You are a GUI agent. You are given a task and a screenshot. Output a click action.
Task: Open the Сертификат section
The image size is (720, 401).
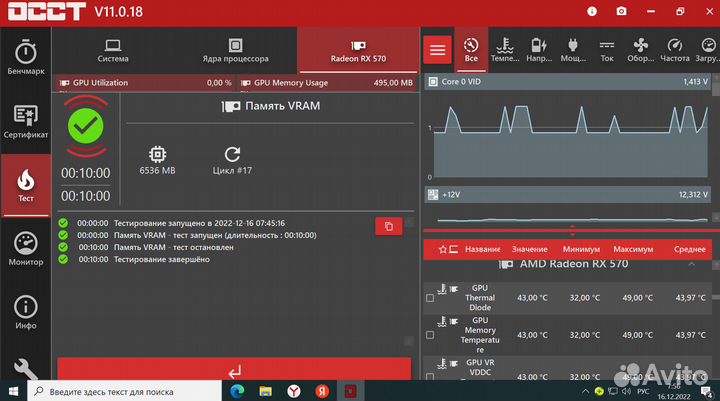tap(26, 122)
